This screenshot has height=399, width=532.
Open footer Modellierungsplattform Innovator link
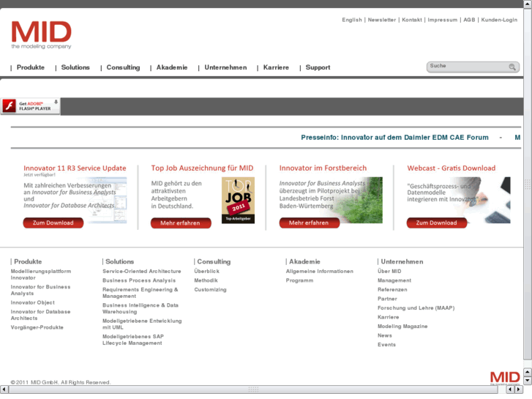click(x=41, y=275)
